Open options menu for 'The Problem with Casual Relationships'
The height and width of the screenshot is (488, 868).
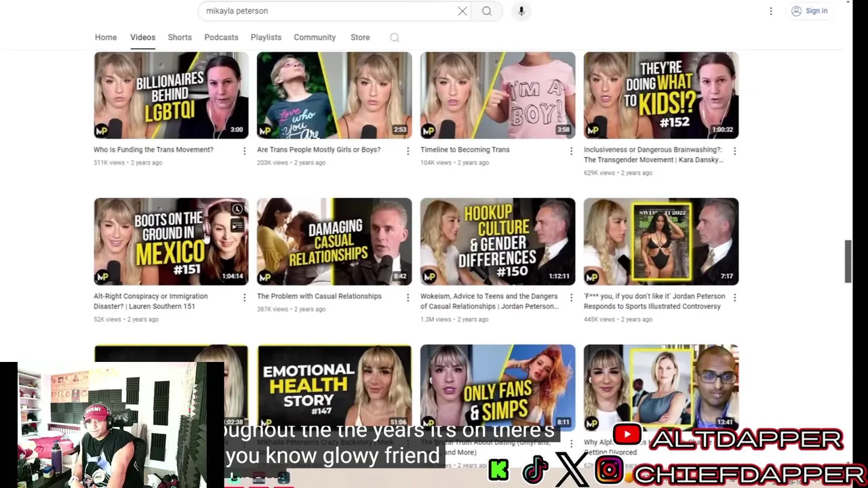(408, 297)
